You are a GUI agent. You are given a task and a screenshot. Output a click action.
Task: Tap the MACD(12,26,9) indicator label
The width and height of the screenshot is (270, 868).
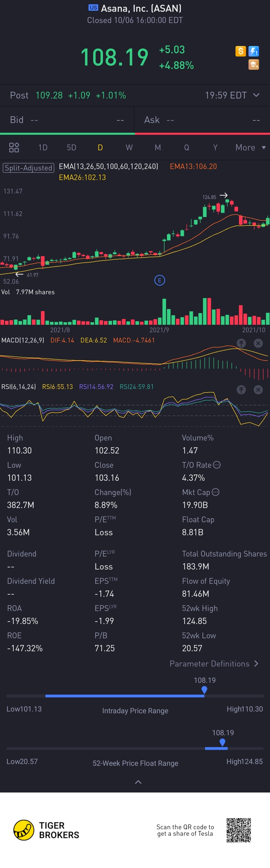coord(22,340)
